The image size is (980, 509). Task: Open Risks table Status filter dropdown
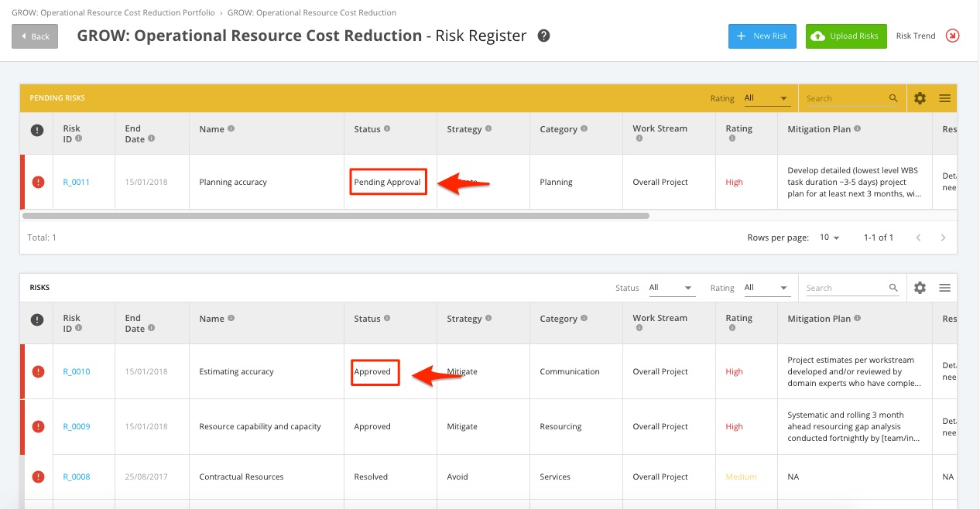pos(671,288)
